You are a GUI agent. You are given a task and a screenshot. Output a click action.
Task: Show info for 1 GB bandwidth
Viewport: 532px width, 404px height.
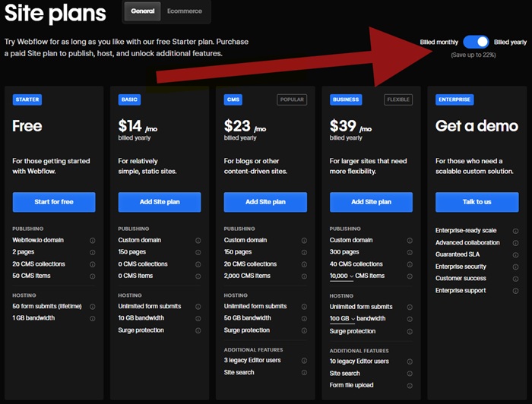tap(92, 319)
